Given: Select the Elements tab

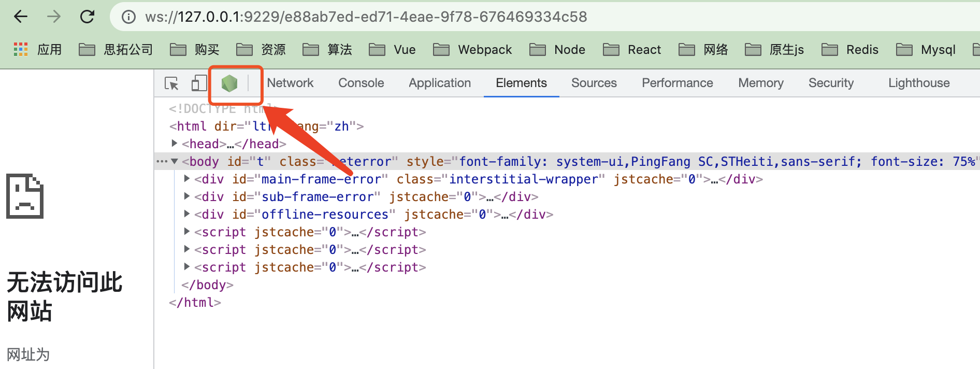Looking at the screenshot, I should [x=521, y=83].
